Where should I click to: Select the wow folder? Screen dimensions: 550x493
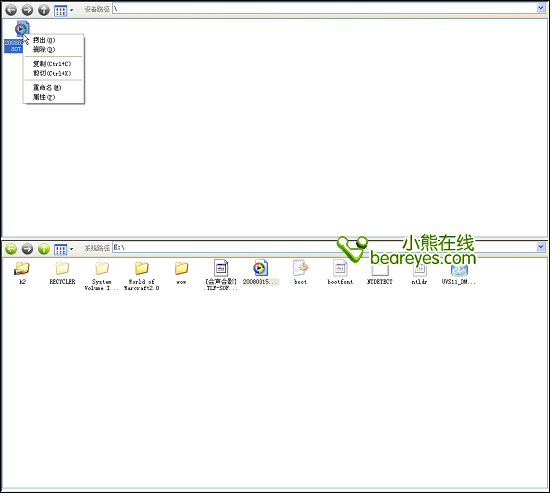coord(181,273)
